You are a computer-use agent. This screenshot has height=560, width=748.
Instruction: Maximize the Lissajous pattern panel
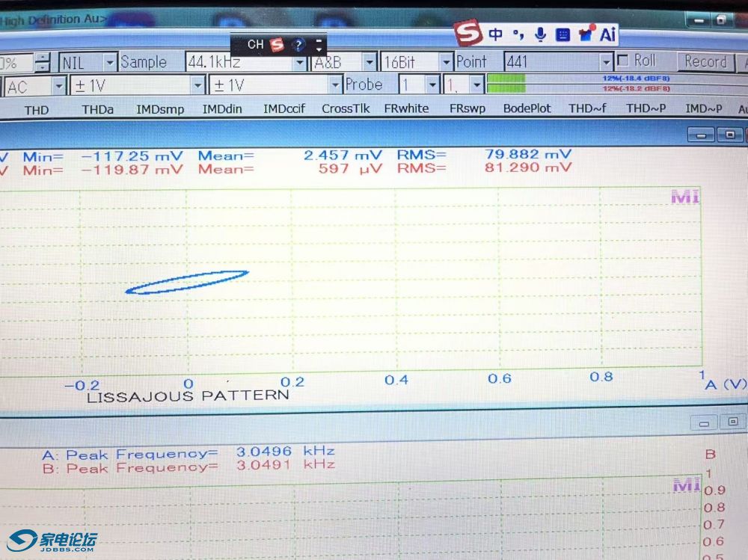tap(730, 135)
